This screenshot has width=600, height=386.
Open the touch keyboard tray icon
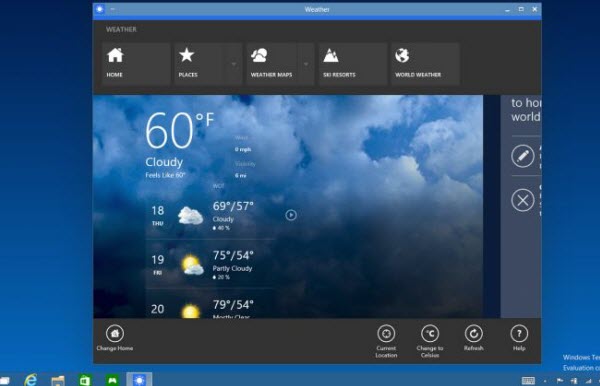(528, 381)
